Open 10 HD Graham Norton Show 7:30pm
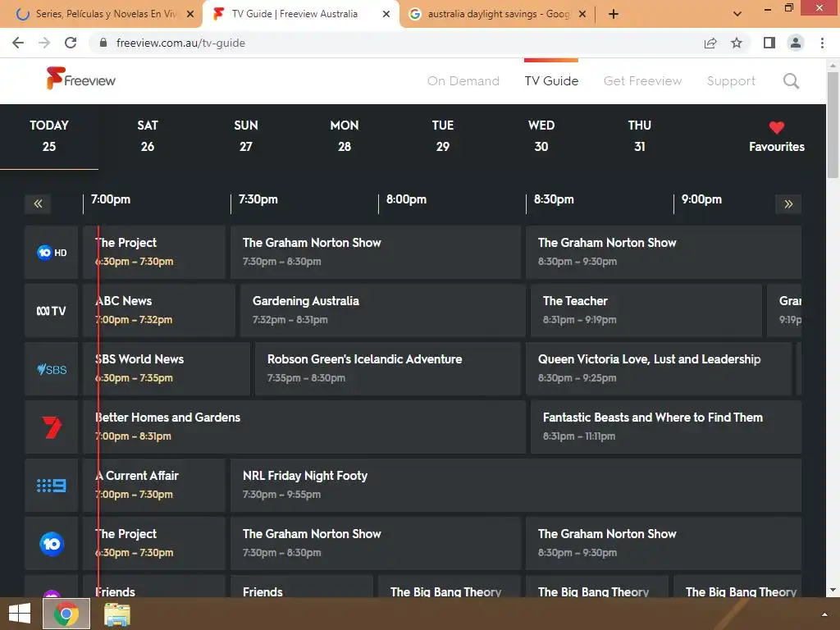 [376, 253]
